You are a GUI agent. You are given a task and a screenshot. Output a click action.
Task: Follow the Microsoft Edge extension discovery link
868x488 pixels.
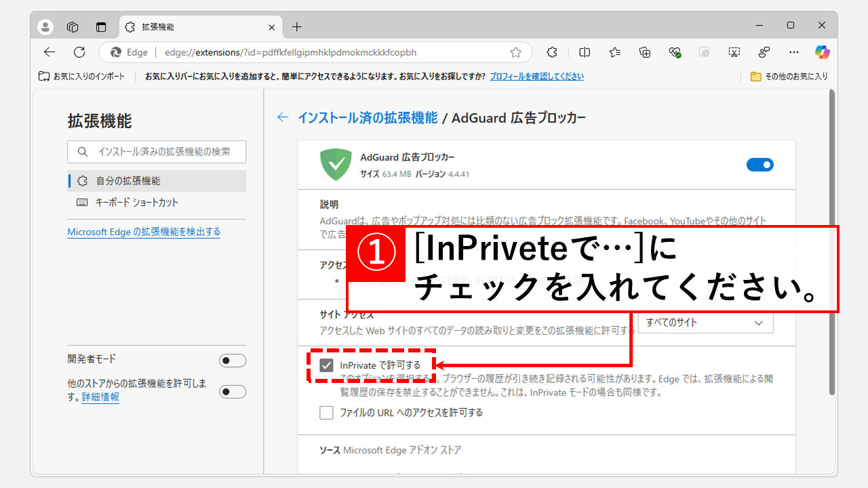click(143, 231)
